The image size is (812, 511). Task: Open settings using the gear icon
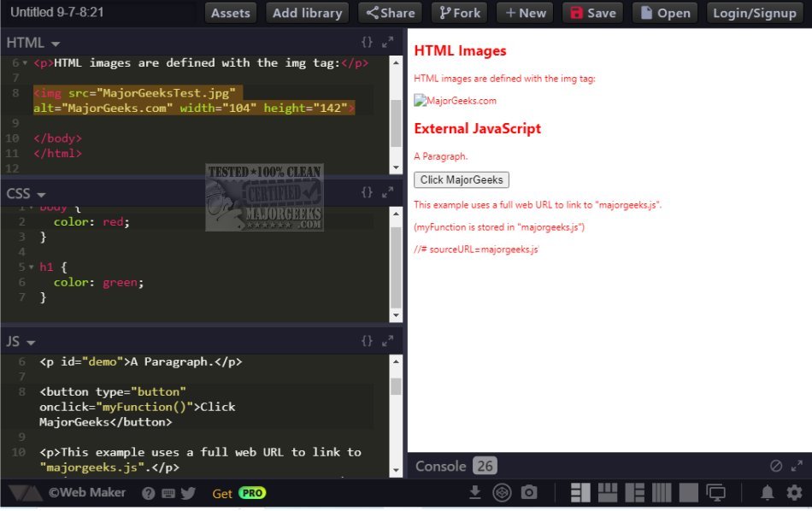[794, 492]
